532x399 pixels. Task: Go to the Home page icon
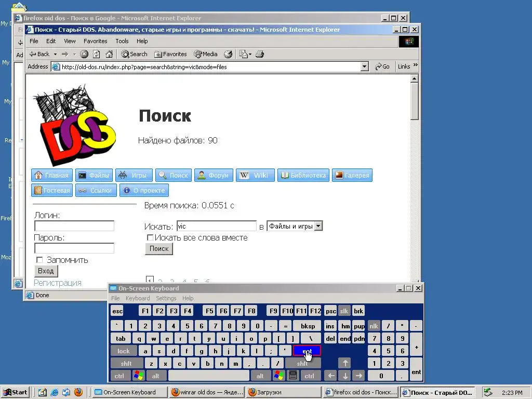[109, 54]
